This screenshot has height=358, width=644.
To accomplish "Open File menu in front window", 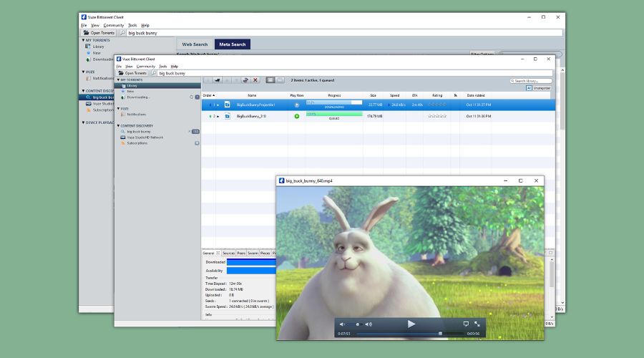I will [119, 66].
